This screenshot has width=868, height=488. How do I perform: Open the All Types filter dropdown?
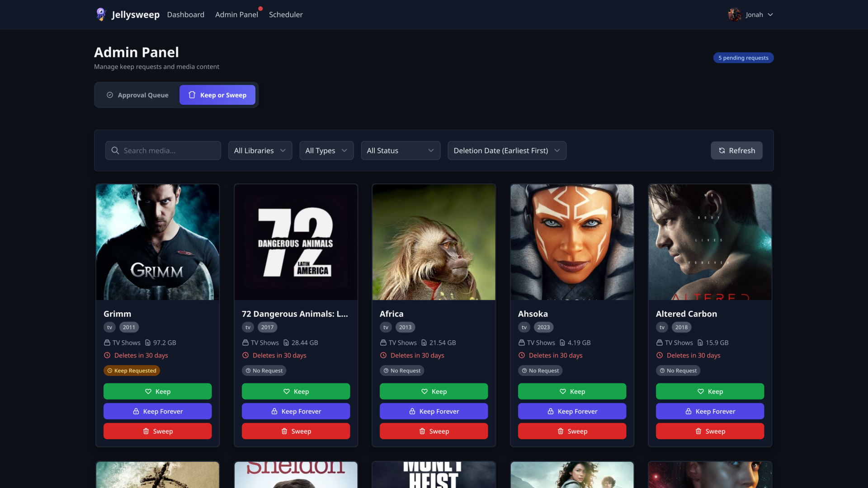pos(326,150)
